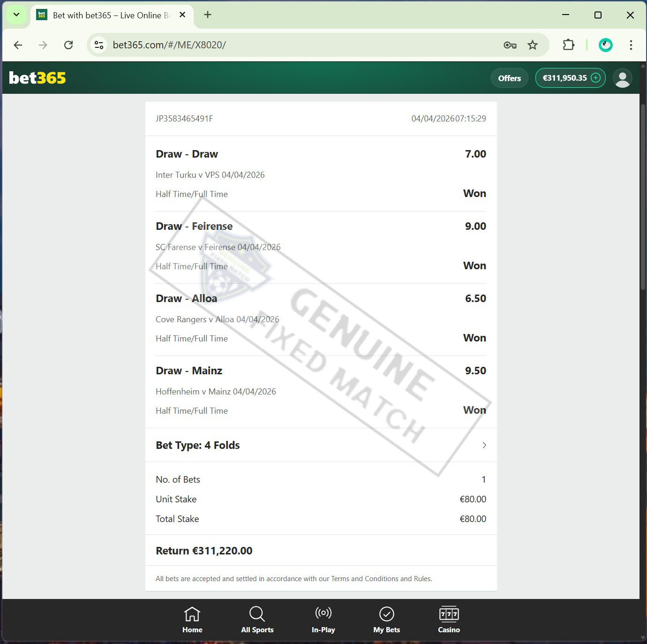Click the bet365 logo
Image resolution: width=647 pixels, height=644 pixels.
pyautogui.click(x=37, y=78)
